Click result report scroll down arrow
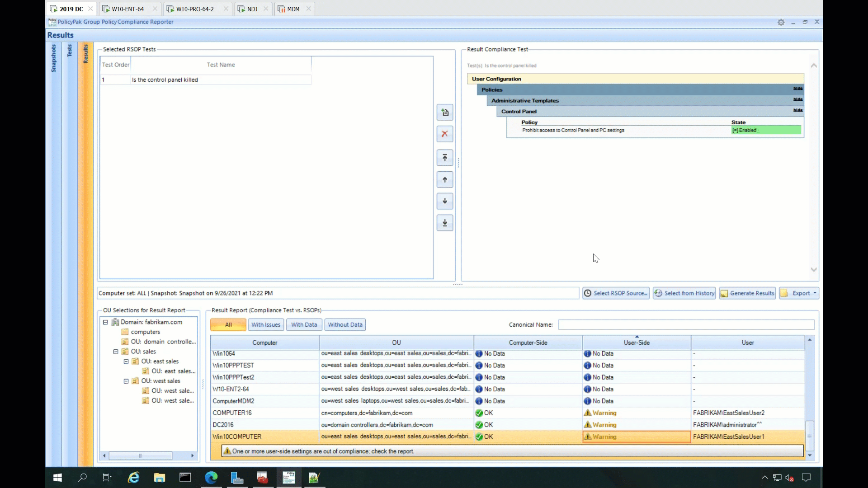868x488 pixels. 810,455
